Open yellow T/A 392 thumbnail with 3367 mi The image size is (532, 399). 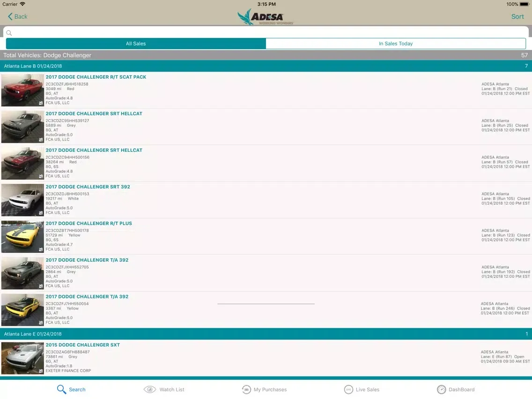point(23,310)
